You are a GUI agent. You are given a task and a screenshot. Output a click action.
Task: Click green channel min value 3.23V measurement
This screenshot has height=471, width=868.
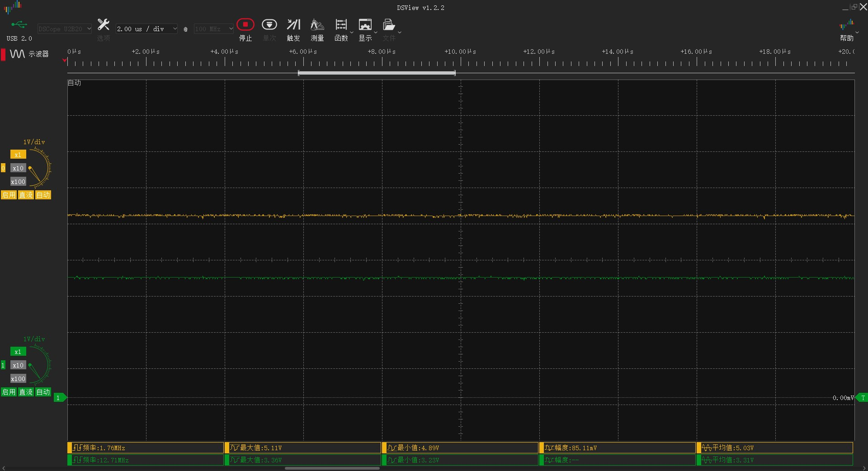(x=460, y=460)
